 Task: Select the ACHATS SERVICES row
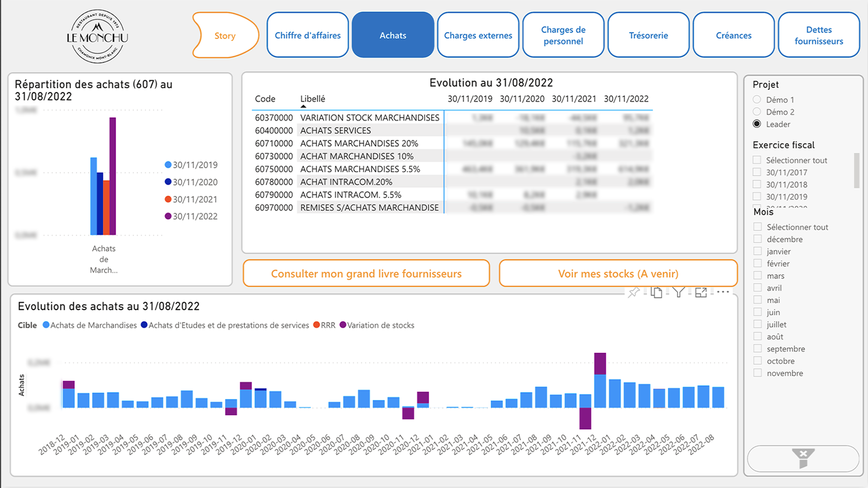(x=452, y=130)
